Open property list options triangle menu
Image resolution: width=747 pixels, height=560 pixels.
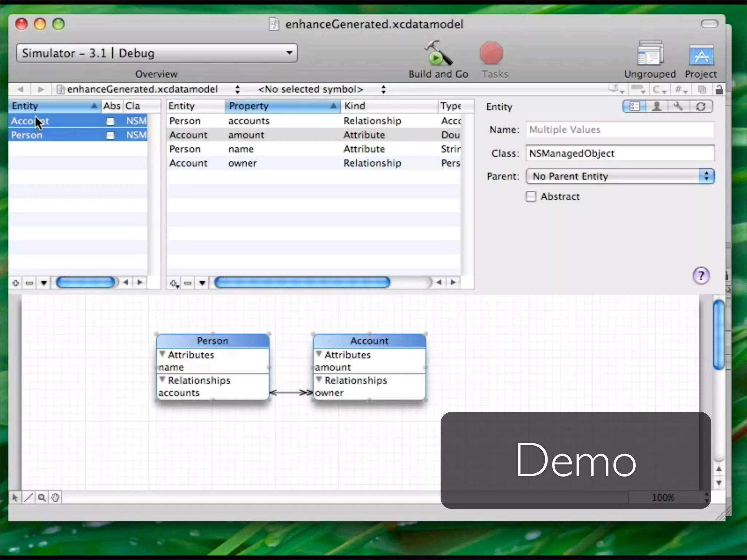202,283
